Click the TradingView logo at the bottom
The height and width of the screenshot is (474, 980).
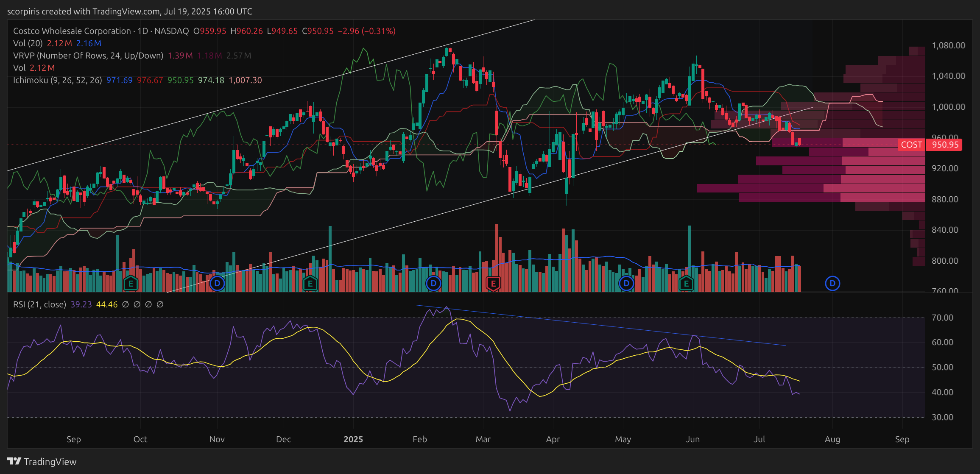pyautogui.click(x=42, y=461)
